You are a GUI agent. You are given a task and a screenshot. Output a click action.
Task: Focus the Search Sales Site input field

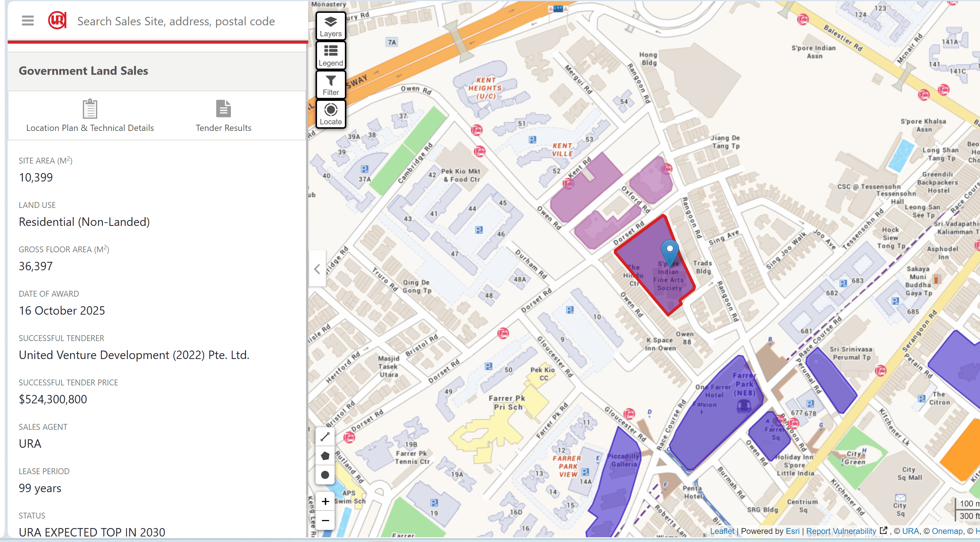[x=176, y=21]
